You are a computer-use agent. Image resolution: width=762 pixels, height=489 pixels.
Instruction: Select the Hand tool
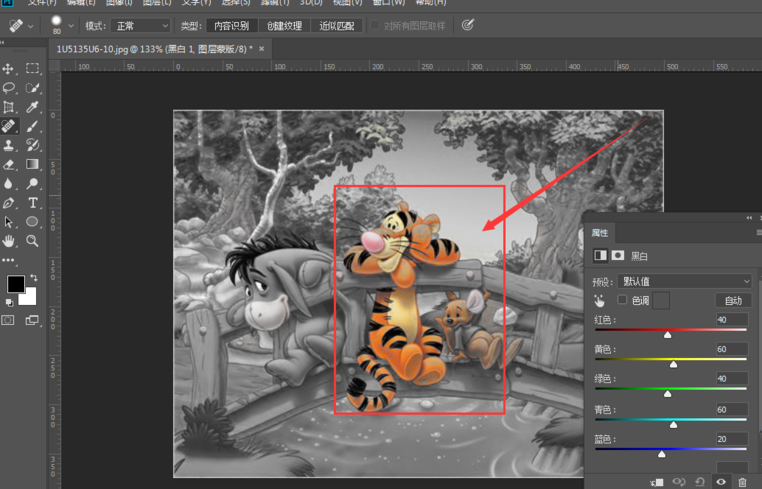[x=9, y=241]
